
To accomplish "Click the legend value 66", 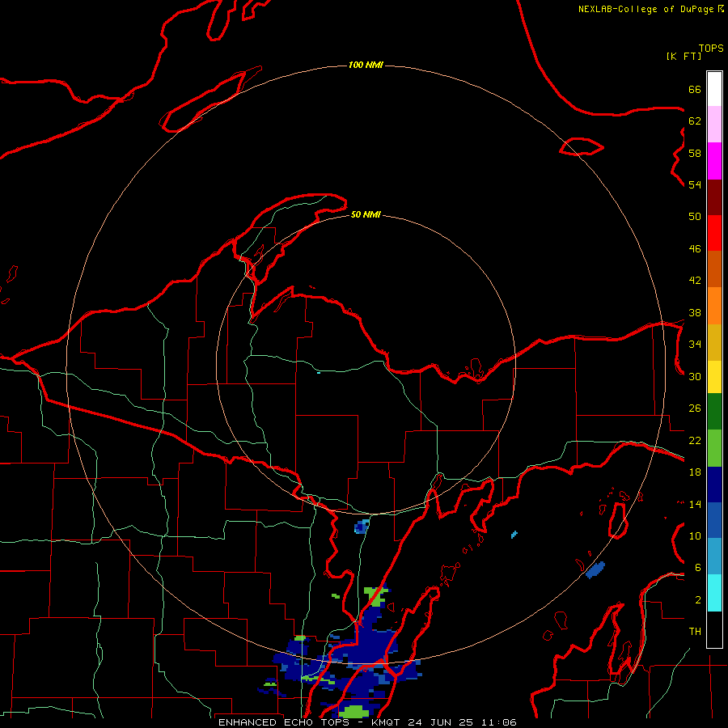I will tap(695, 89).
